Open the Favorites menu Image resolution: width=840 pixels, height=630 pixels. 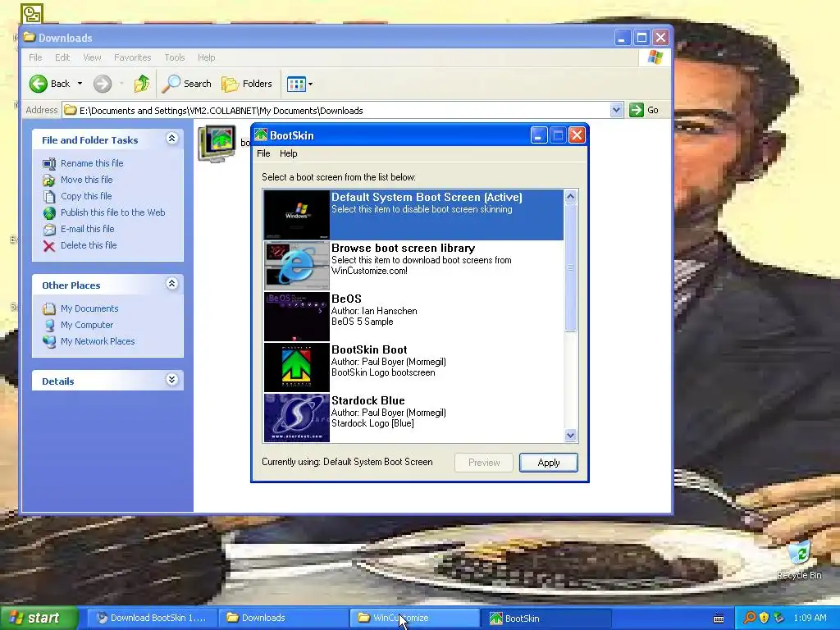pos(132,57)
